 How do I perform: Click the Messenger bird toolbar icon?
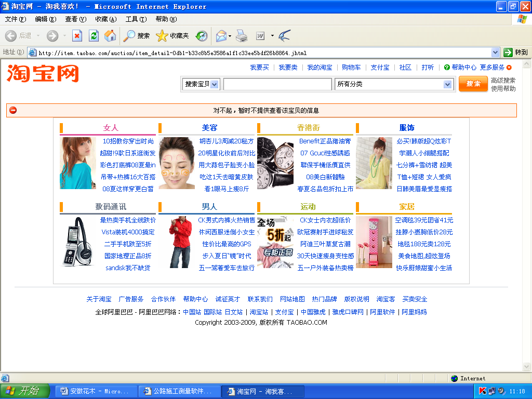[x=284, y=36]
